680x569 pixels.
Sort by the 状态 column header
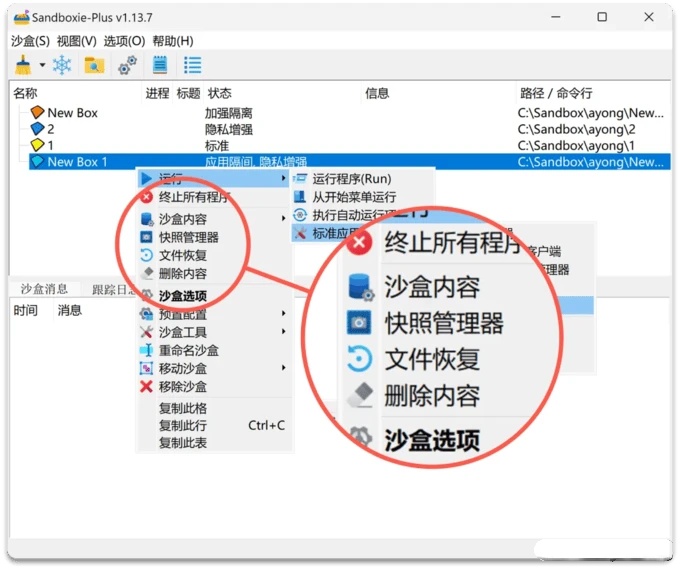click(219, 93)
